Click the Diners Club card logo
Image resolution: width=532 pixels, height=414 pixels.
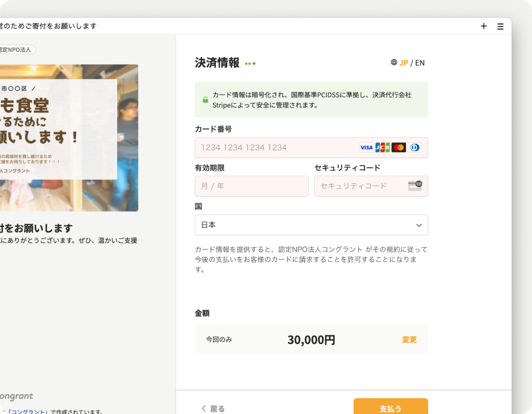coord(415,148)
